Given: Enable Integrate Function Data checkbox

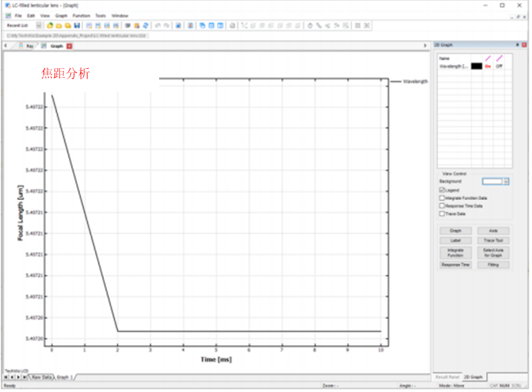Looking at the screenshot, I should (x=442, y=198).
